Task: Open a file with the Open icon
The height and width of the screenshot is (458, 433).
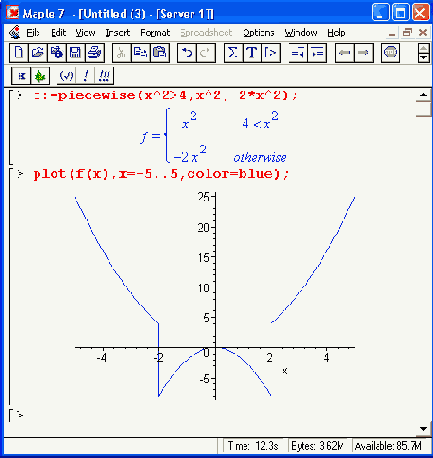Action: (38, 53)
